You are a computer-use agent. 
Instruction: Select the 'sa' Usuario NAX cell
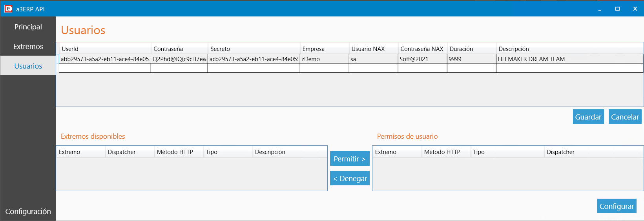point(374,59)
